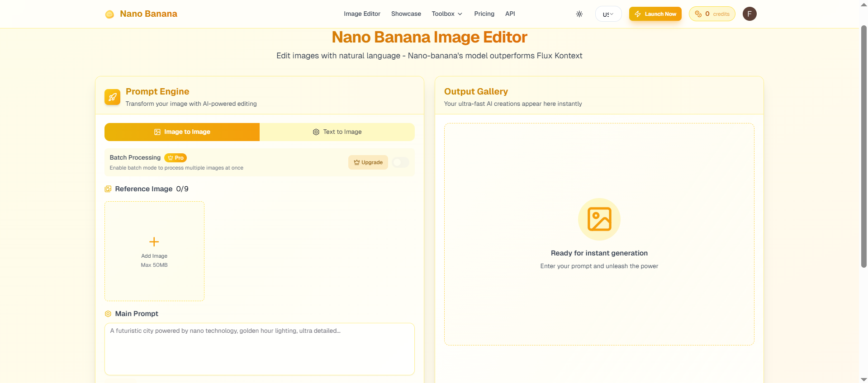
Task: Click the scrollbar down arrow
Action: 863,379
